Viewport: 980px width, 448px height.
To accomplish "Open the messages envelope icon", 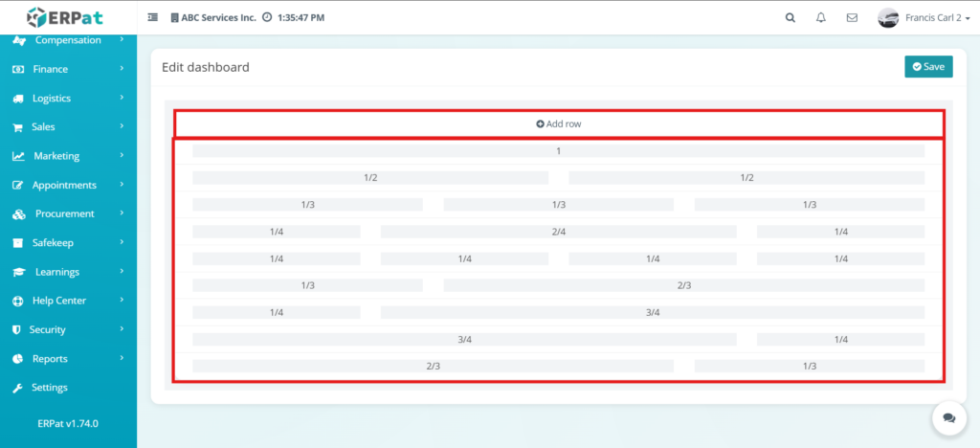I will [852, 18].
